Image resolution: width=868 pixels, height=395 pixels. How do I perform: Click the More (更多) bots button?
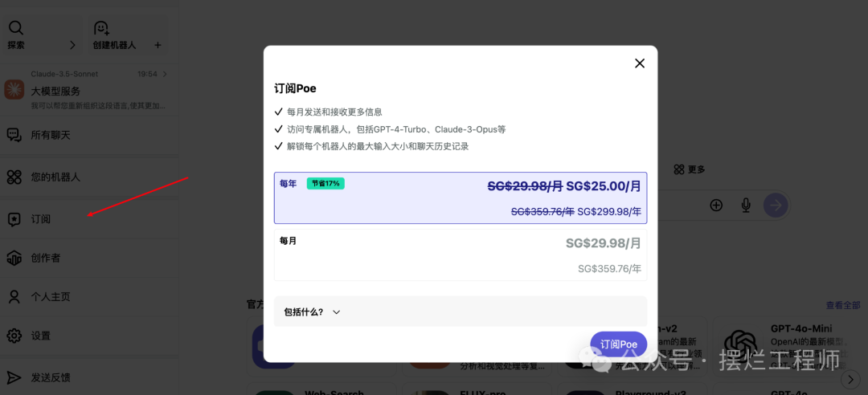tap(690, 169)
